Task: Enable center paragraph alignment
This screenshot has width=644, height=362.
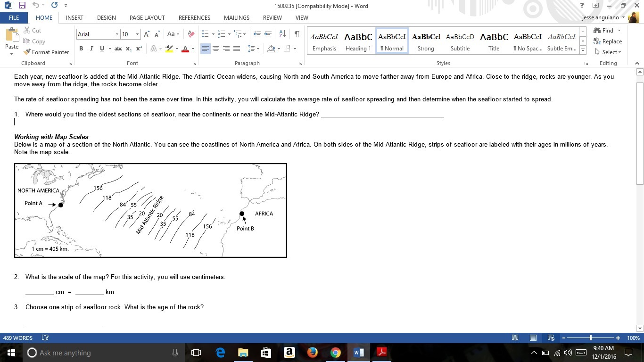Action: [216, 49]
